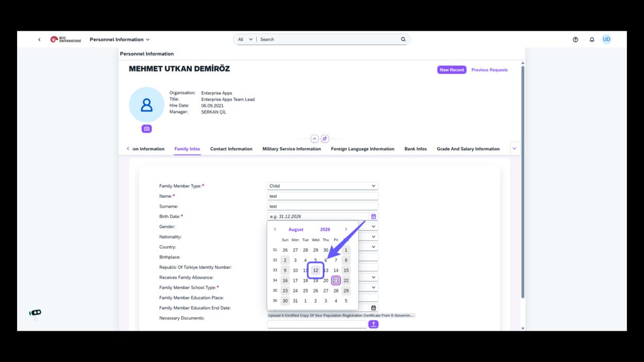The height and width of the screenshot is (362, 644).
Task: Open Country dropdown arrow
Action: coord(374,247)
